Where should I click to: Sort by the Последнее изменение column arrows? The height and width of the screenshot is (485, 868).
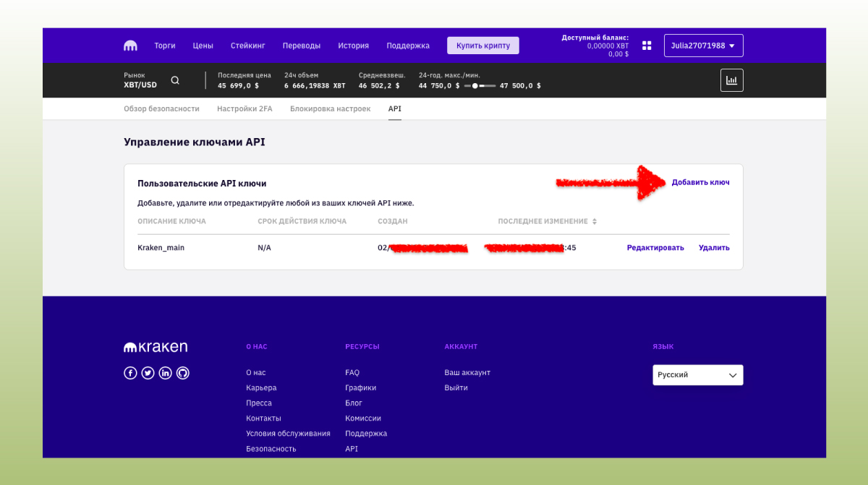(x=593, y=221)
